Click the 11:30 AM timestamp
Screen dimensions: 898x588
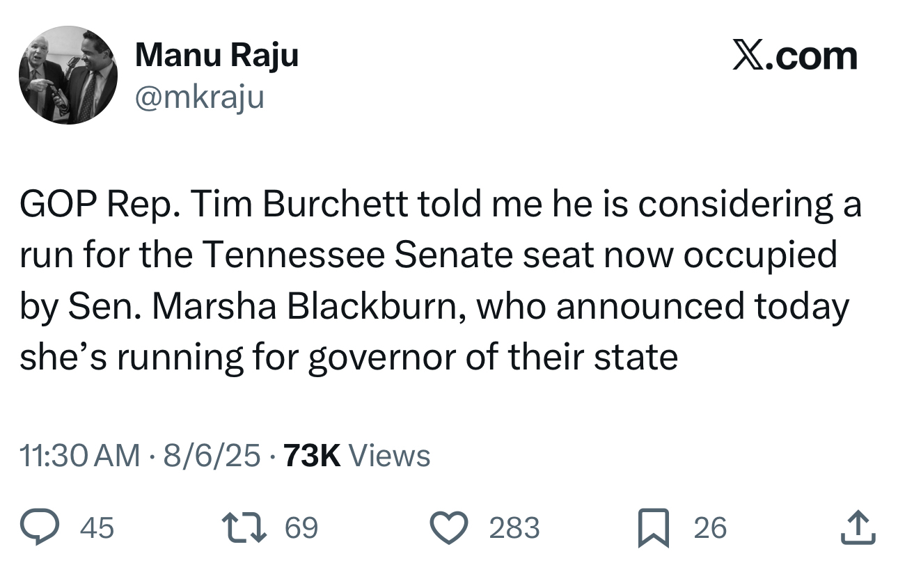tap(79, 456)
